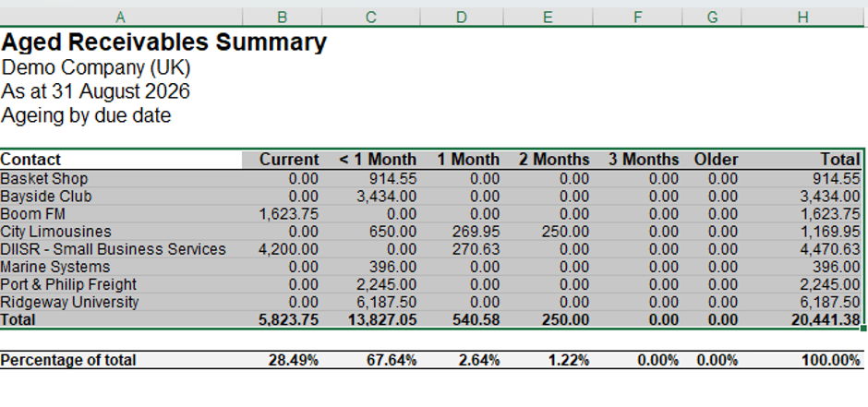Click DIISR's 4,200.00 Current value

[x=282, y=249]
